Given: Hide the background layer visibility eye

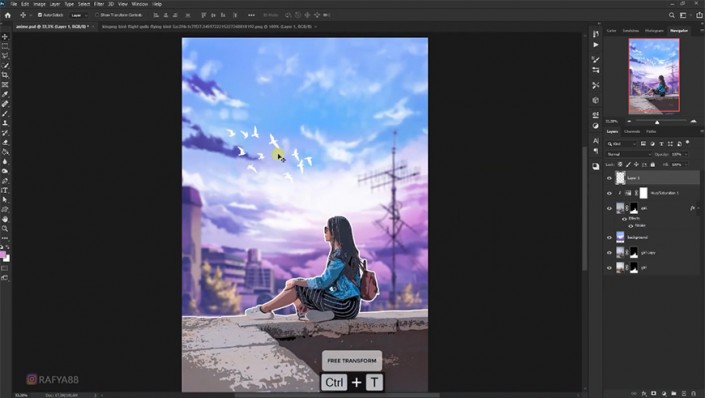Looking at the screenshot, I should click(609, 237).
